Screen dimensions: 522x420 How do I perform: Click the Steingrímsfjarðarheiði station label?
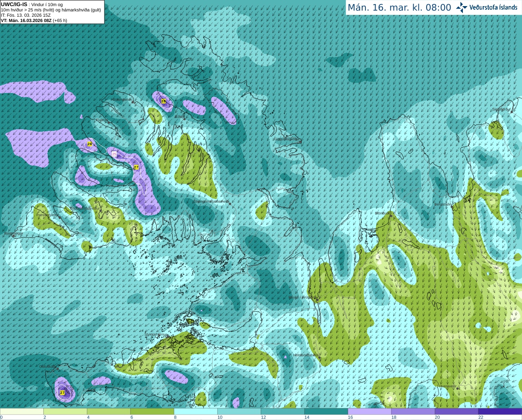coord(211,201)
